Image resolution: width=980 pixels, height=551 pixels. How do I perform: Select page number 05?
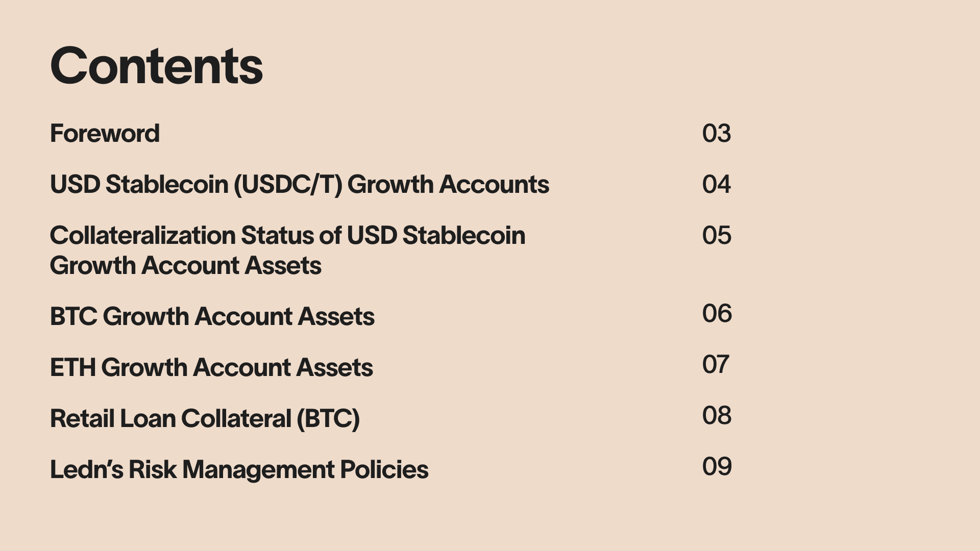pyautogui.click(x=717, y=236)
